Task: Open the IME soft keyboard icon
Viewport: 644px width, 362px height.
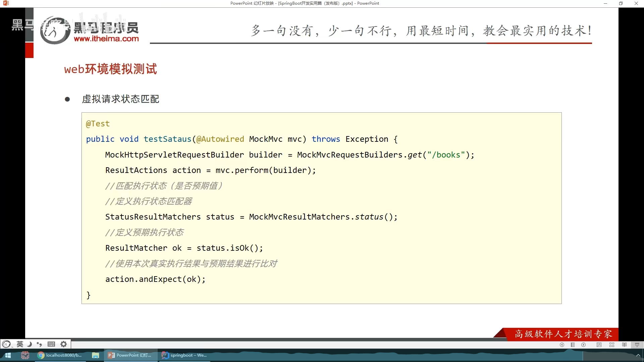Action: [51, 344]
